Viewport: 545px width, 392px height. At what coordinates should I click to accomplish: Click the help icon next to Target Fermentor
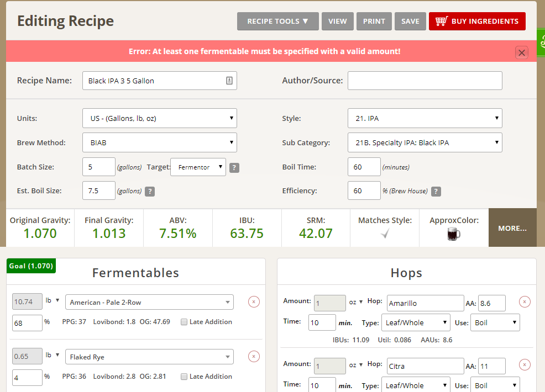[234, 168]
